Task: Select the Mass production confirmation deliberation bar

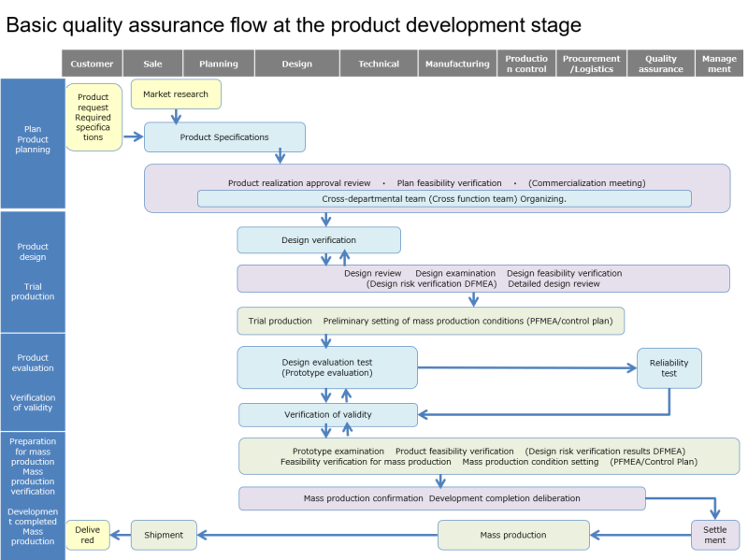Action: point(442,498)
